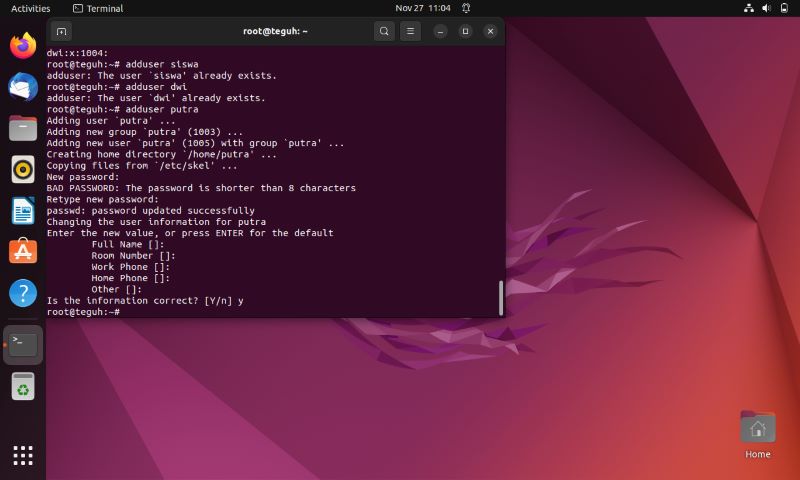Image resolution: width=800 pixels, height=480 pixels.
Task: Open Firefox from the dock
Action: pos(23,45)
